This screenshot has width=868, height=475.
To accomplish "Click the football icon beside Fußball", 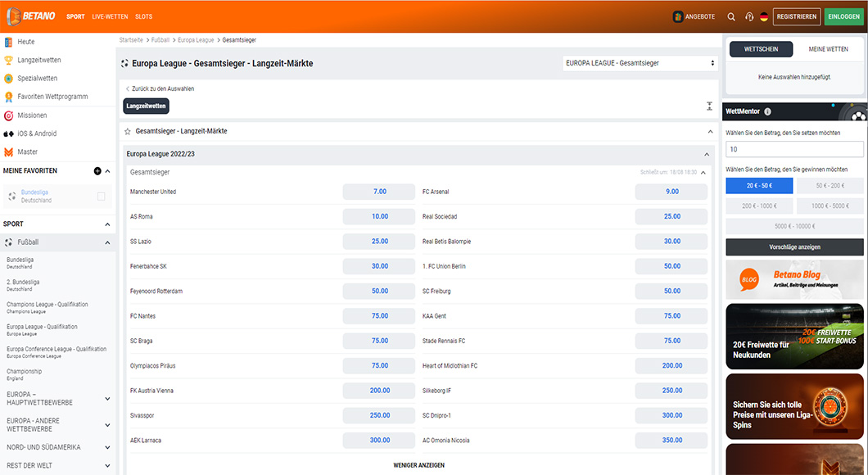I will (8, 242).
